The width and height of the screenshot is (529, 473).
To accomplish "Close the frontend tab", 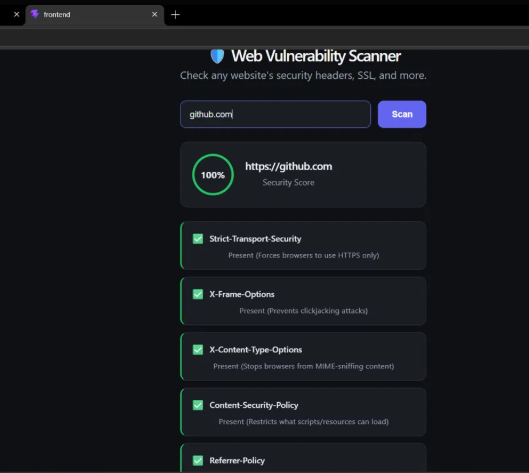I will pyautogui.click(x=155, y=15).
